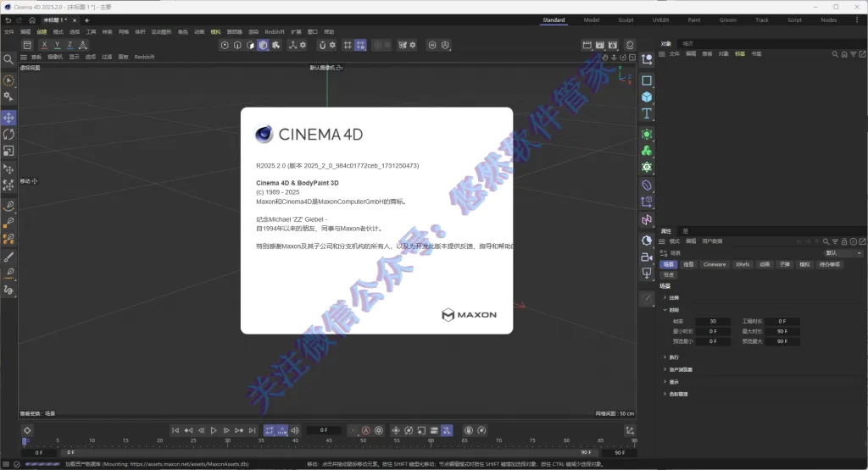Select the Scale tool in left palette

pos(8,151)
